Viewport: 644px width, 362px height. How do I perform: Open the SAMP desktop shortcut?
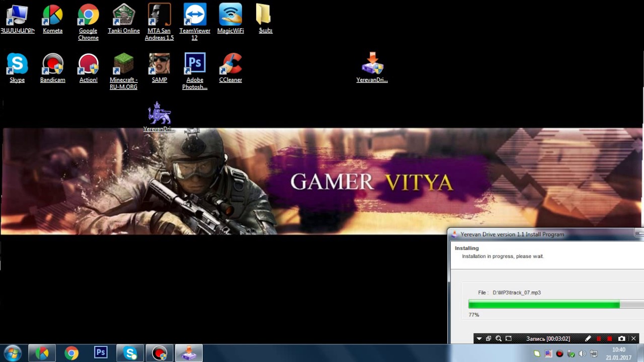point(159,68)
